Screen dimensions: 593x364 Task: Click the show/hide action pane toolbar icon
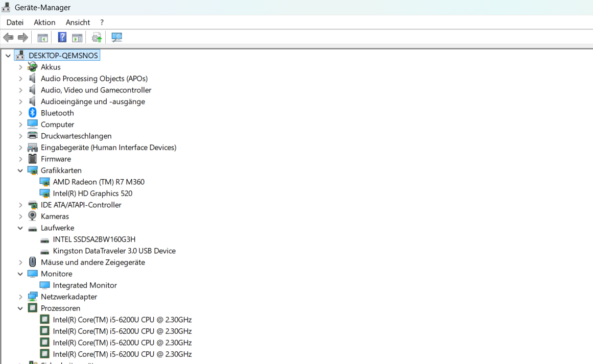click(77, 37)
